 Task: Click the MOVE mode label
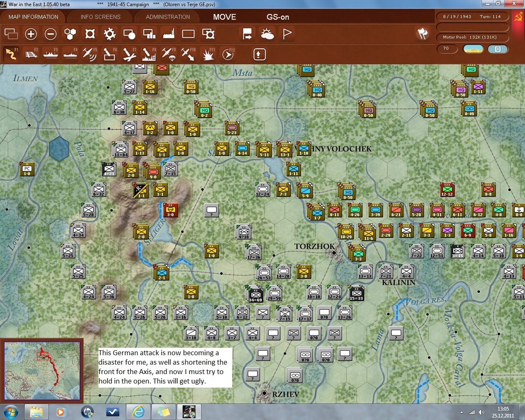[x=224, y=17]
